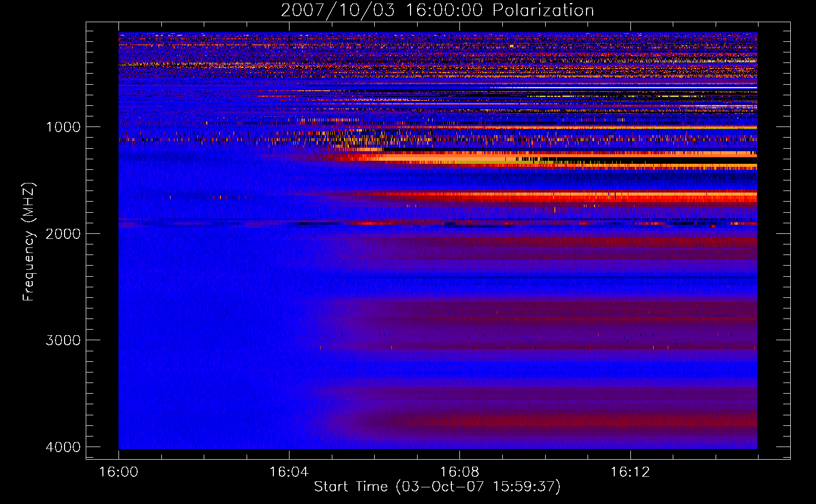Click the 'Frequency (MHZ)' y-axis label
816x504 pixels.
tap(29, 242)
